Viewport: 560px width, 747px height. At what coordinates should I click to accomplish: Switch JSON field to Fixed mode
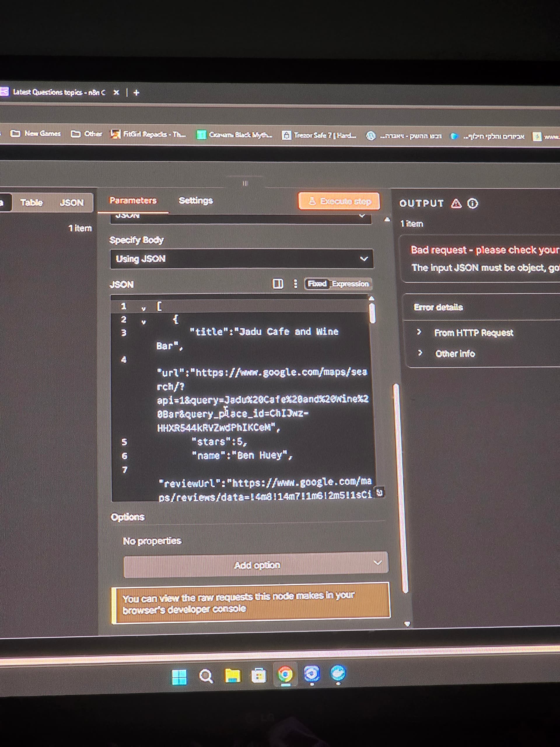click(317, 284)
